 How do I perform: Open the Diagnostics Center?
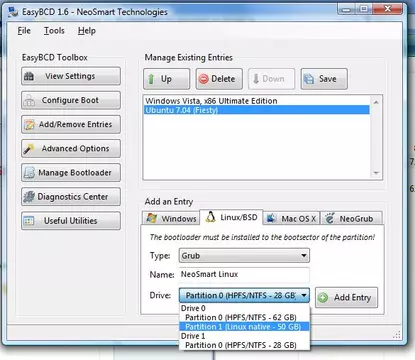click(71, 197)
